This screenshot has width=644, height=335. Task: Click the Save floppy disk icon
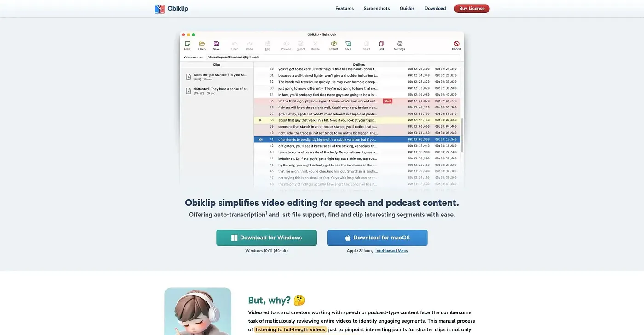pyautogui.click(x=216, y=44)
